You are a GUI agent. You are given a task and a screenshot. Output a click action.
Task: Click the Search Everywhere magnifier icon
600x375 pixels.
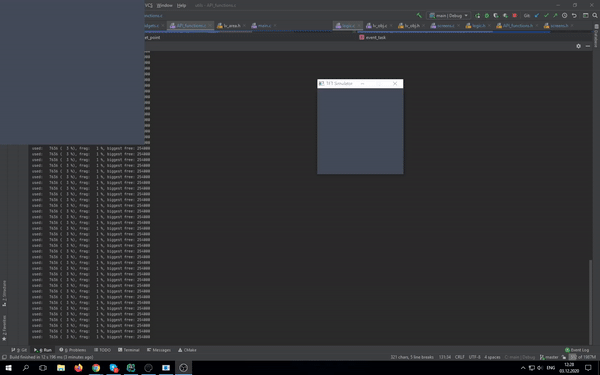point(595,16)
